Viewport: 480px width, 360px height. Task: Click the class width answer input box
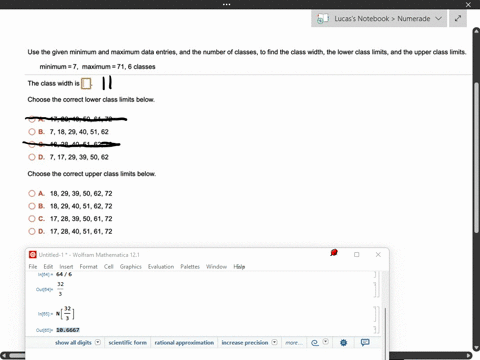click(86, 83)
